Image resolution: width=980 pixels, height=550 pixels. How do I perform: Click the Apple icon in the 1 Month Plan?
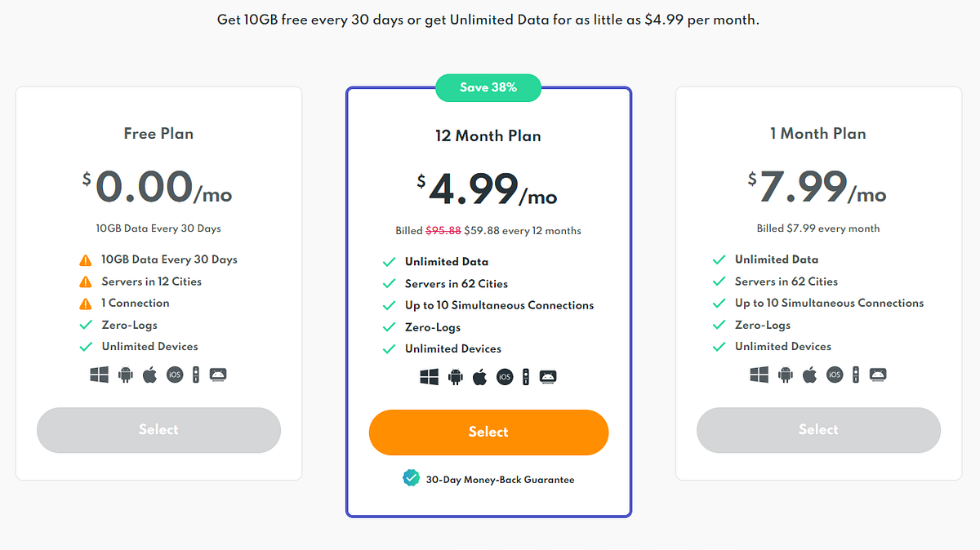(809, 375)
